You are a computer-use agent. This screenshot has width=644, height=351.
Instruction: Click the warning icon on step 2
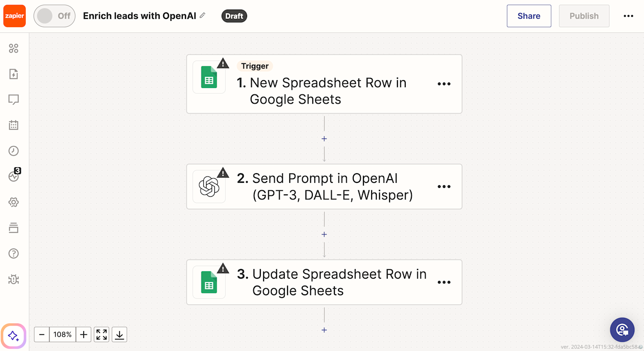pos(223,173)
